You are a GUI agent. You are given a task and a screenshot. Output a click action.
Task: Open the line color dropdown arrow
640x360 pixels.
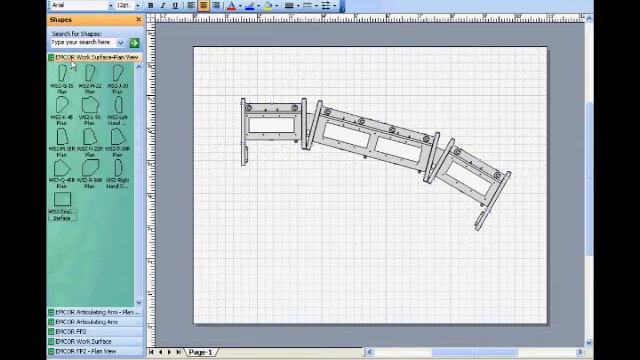pyautogui.click(x=258, y=6)
